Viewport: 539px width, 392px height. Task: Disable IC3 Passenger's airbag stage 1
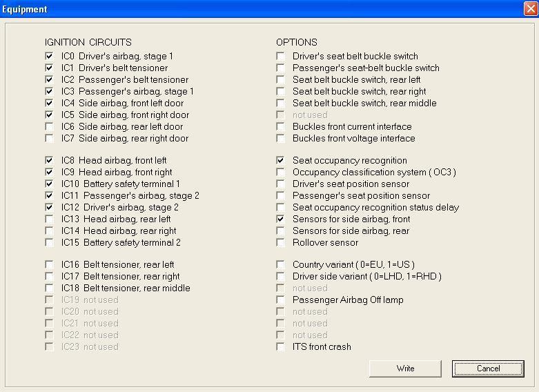coord(49,91)
